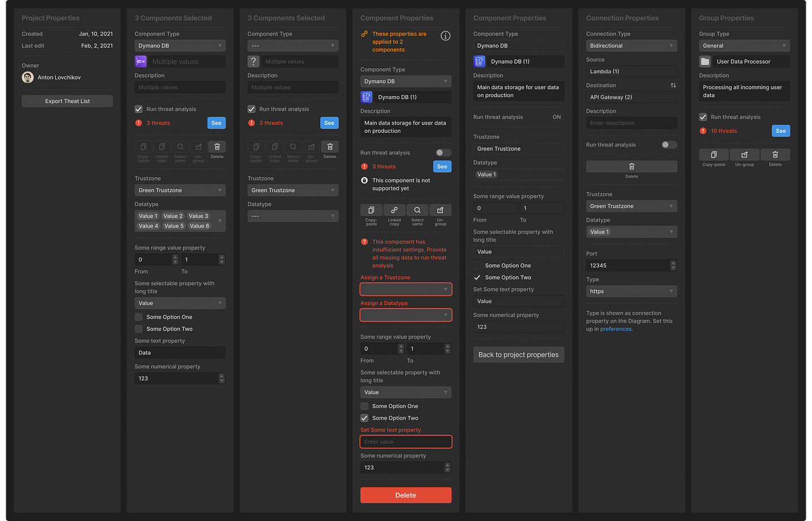812x521 pixels.
Task: Open the Assign a Datatype dropdown
Action: coord(406,315)
